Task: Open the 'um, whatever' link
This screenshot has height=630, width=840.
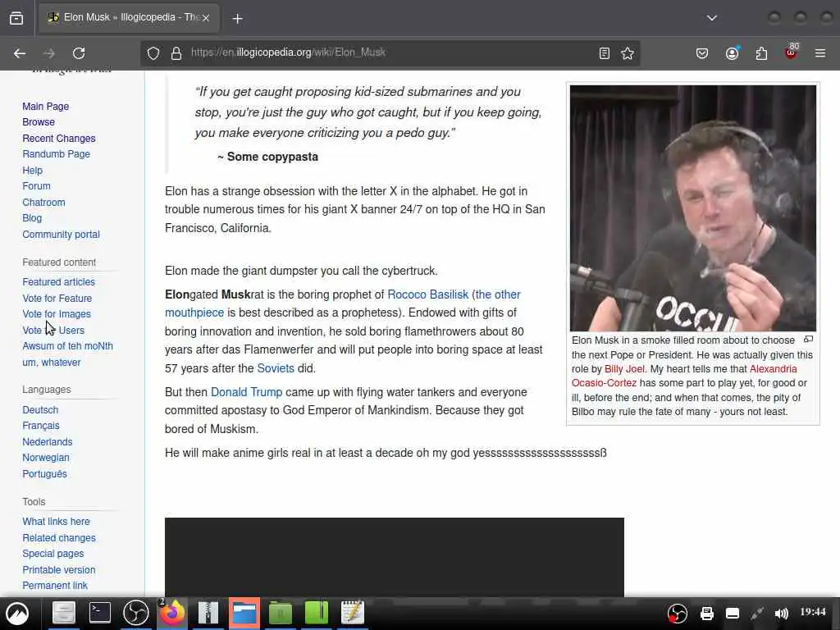Action: pos(52,362)
